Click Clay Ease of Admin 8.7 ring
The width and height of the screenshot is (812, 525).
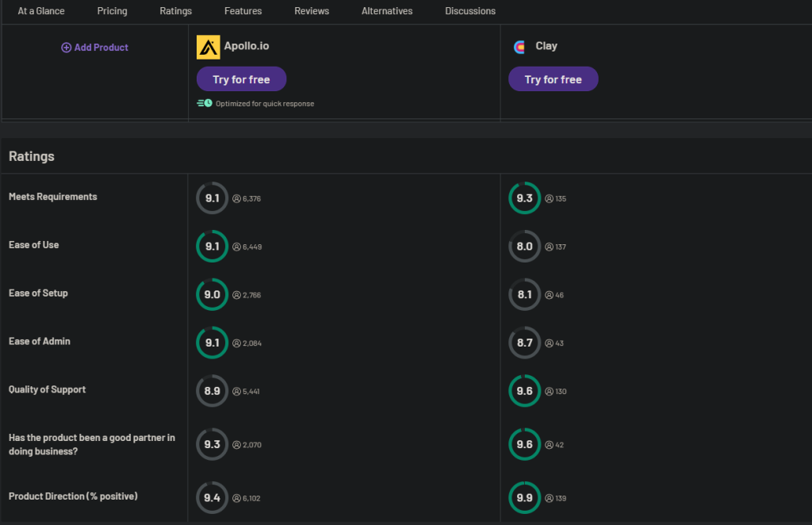(525, 343)
